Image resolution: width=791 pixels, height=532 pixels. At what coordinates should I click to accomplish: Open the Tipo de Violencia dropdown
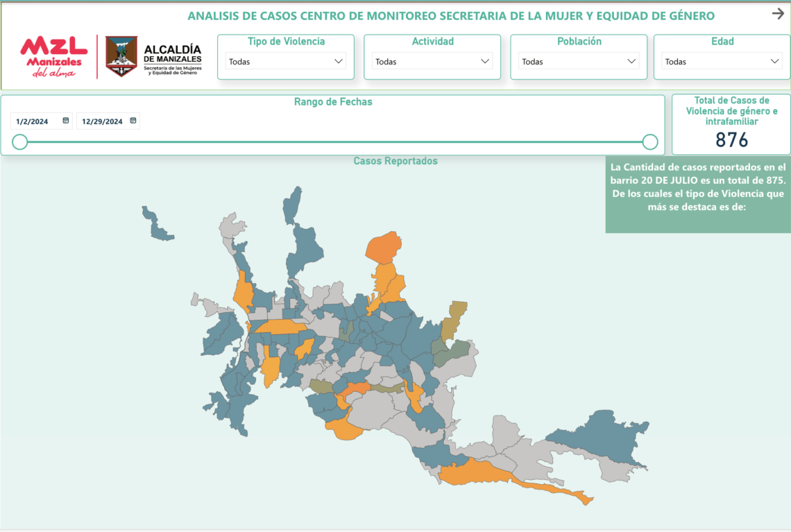286,62
